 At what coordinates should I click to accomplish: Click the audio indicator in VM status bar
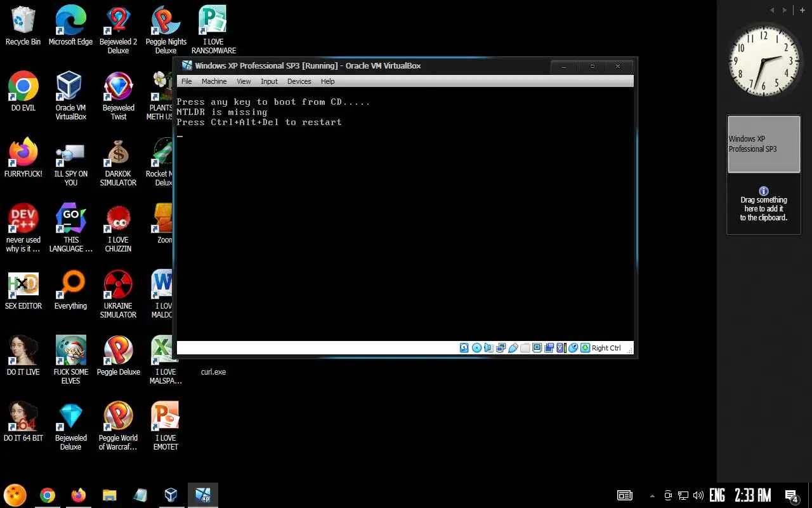(x=488, y=348)
